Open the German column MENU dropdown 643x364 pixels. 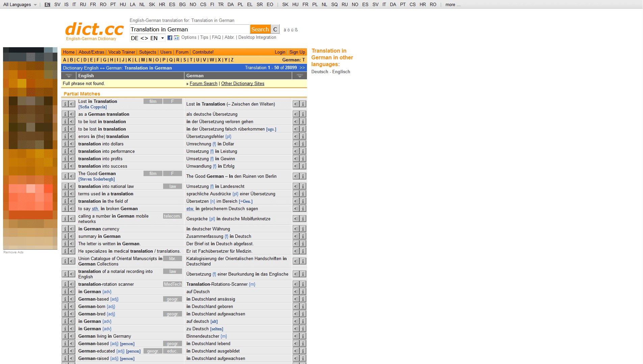click(300, 76)
